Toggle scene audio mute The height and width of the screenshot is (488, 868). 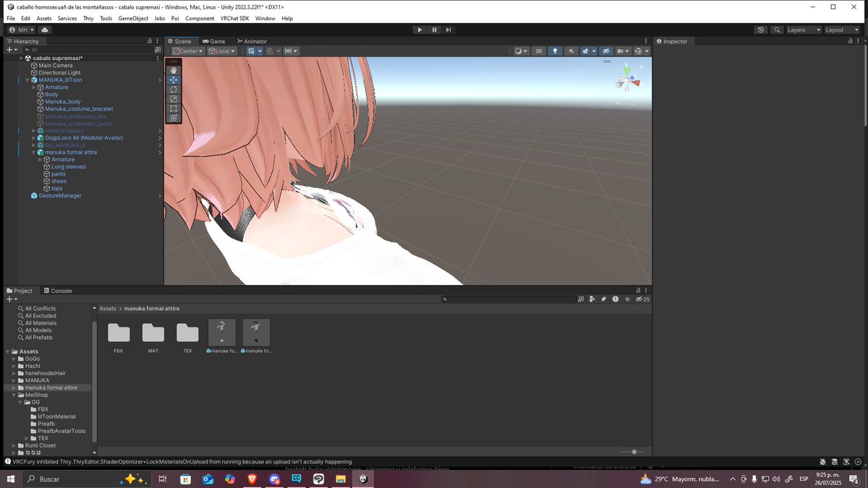[572, 51]
